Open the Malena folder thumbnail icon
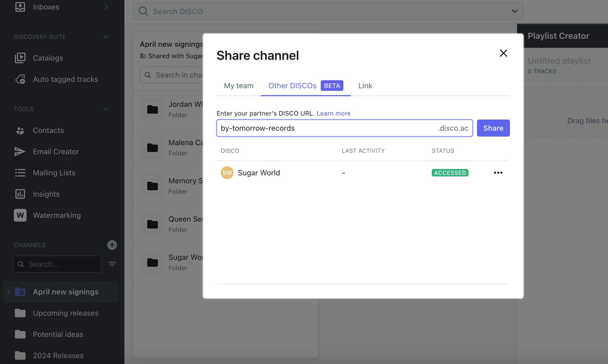 click(152, 148)
